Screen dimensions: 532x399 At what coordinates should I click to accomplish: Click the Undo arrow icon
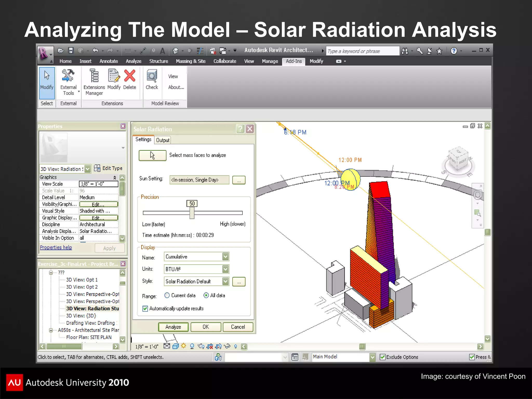coord(96,51)
